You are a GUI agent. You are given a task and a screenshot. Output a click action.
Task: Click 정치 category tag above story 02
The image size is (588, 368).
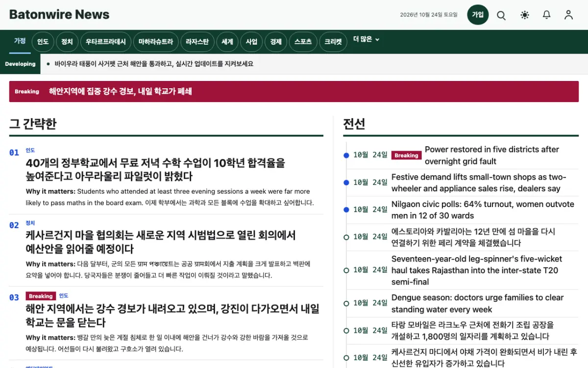[30, 223]
